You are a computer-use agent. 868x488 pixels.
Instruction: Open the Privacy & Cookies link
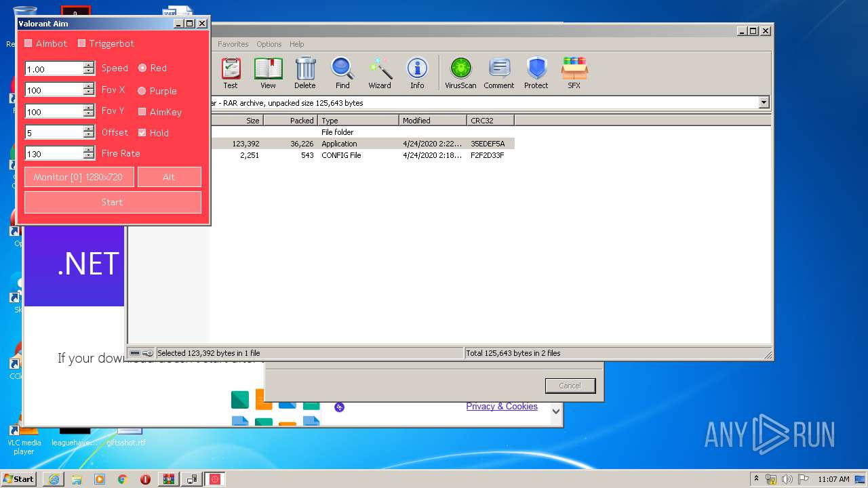point(502,407)
